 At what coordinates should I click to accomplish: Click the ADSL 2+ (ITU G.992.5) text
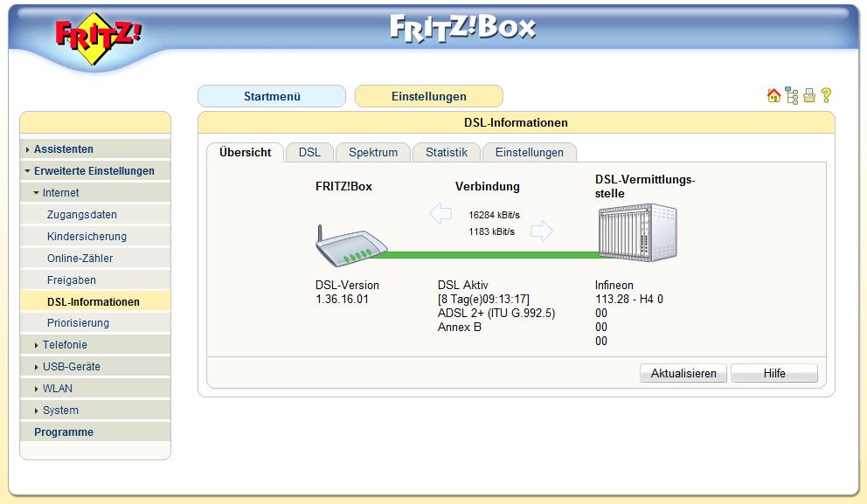(x=496, y=313)
